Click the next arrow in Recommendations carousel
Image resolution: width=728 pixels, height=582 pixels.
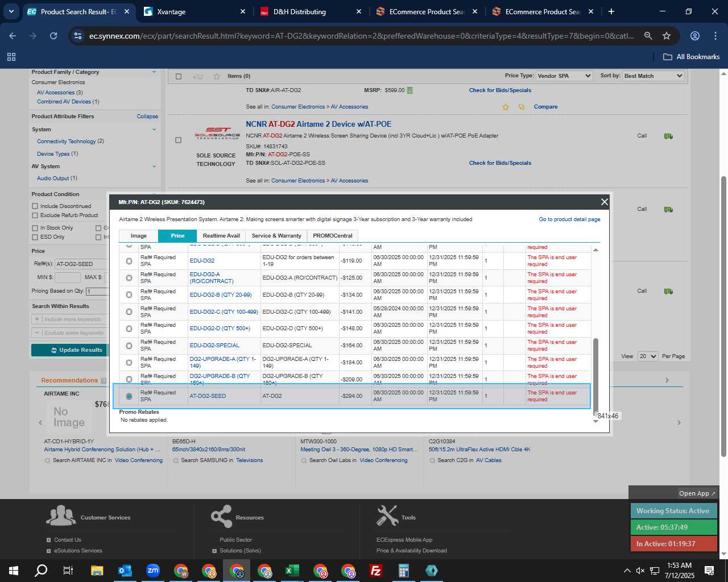pos(679,422)
